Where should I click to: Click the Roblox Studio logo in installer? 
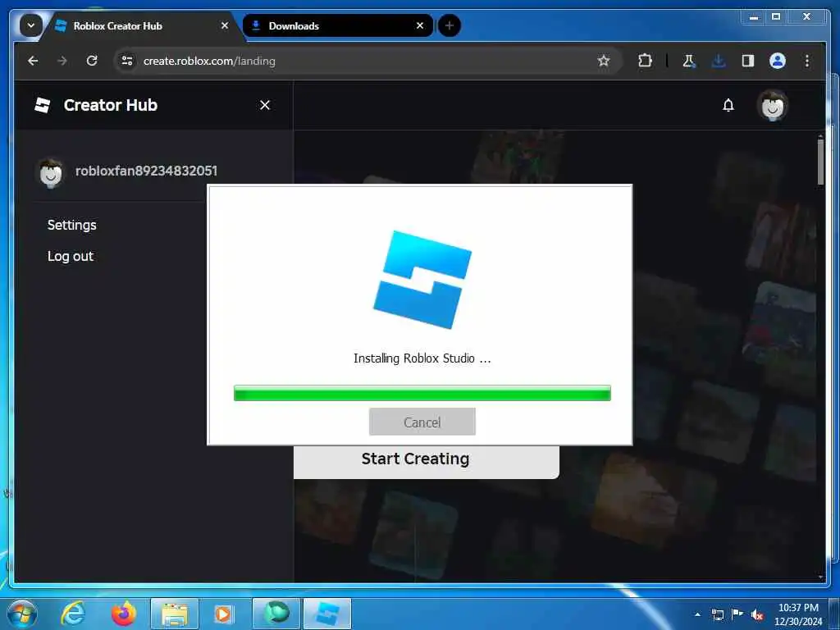(422, 279)
